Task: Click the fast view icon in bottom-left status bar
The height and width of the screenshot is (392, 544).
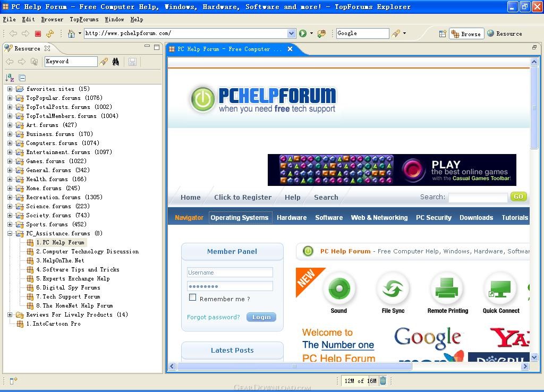Action: point(13,381)
